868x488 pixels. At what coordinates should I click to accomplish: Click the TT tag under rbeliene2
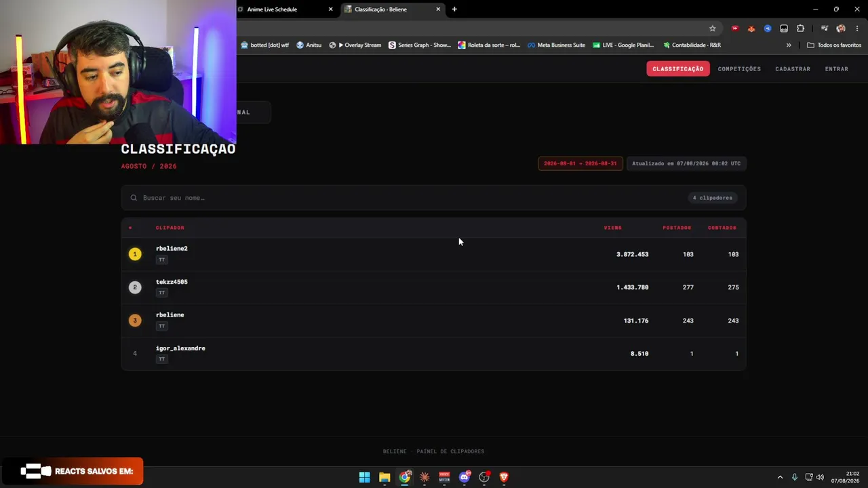[x=161, y=260]
